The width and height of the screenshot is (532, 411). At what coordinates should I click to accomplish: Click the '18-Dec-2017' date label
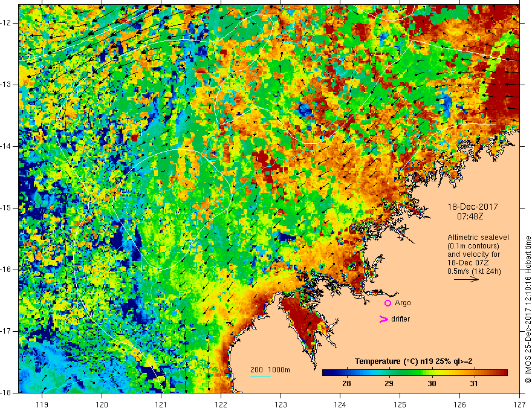click(x=473, y=207)
